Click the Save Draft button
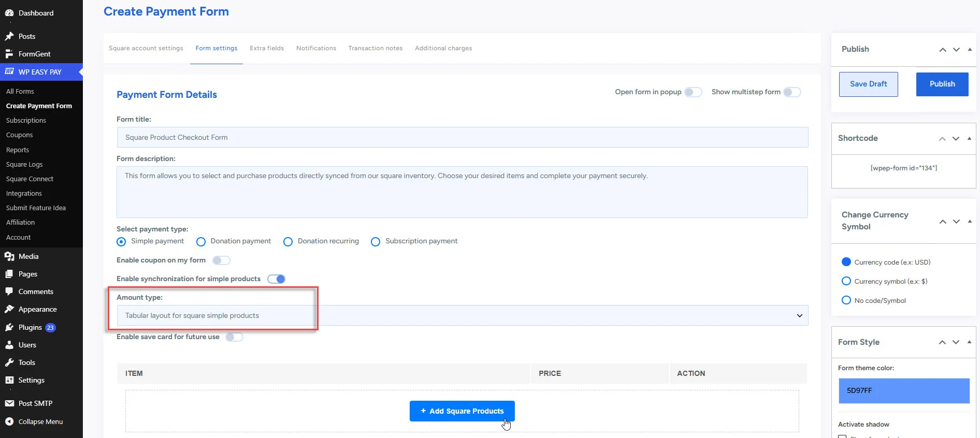The height and width of the screenshot is (438, 980). pyautogui.click(x=869, y=84)
